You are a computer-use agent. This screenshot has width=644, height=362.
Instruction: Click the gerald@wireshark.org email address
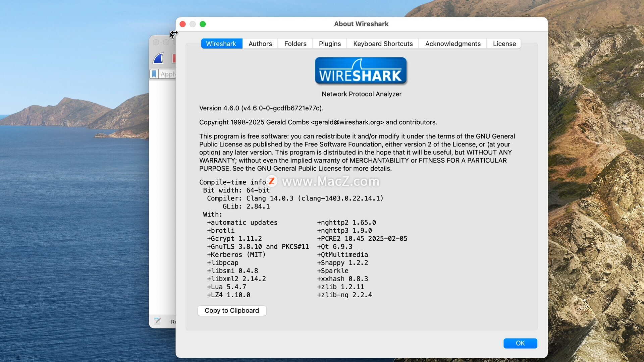[347, 122]
